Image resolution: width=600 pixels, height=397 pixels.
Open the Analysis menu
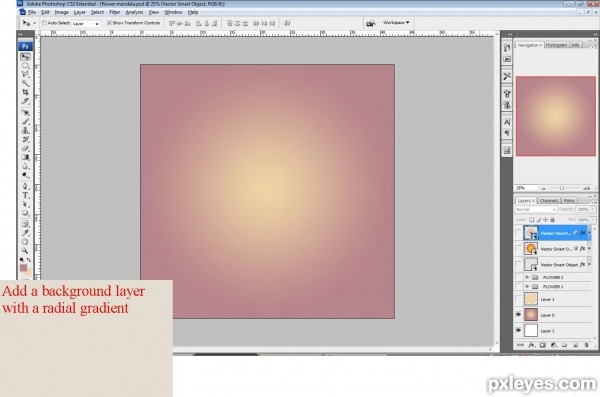(134, 12)
